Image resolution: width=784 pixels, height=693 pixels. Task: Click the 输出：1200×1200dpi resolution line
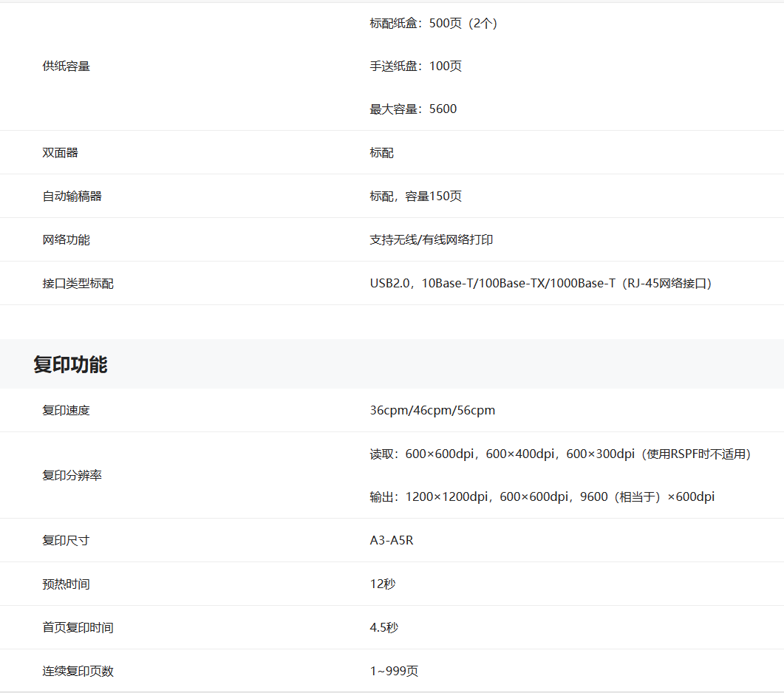[x=542, y=497]
